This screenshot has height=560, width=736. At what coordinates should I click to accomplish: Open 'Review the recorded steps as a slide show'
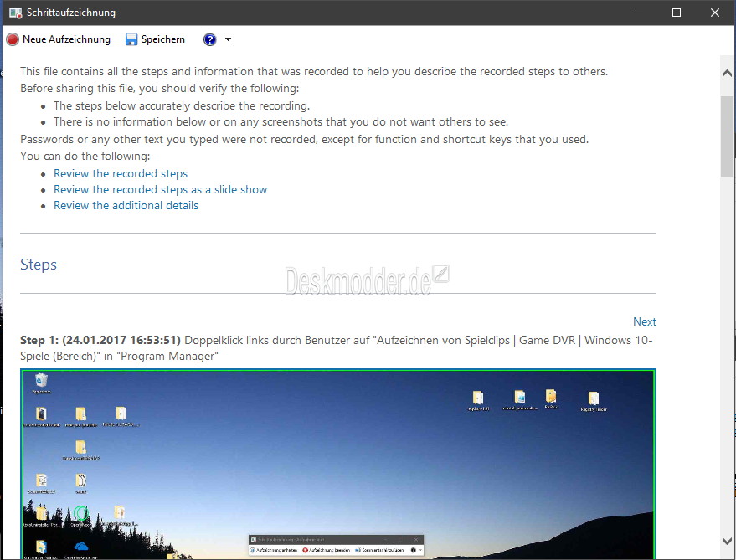coord(160,189)
